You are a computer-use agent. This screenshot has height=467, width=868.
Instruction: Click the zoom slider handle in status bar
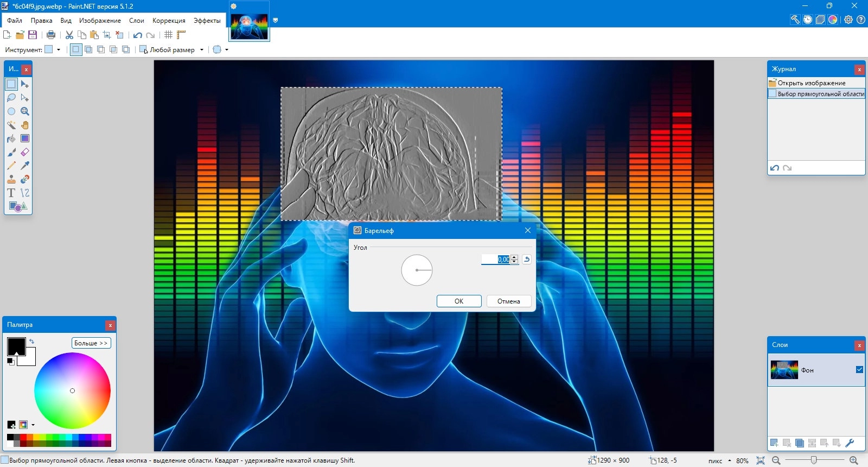(814, 460)
